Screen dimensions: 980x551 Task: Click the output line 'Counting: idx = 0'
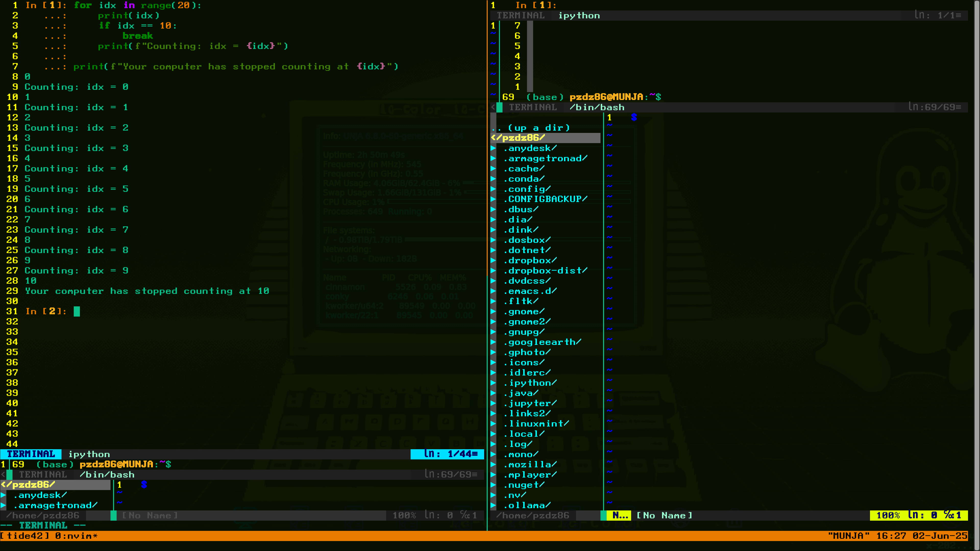pyautogui.click(x=77, y=87)
